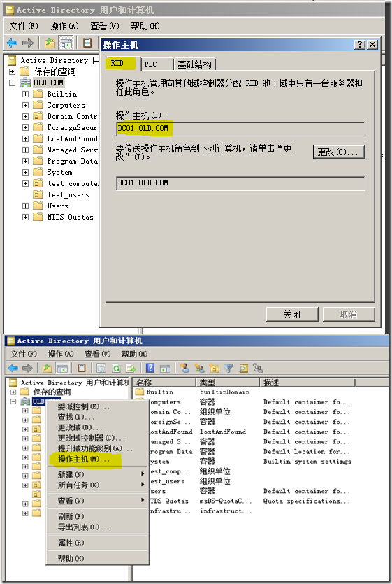The image size is (392, 584).
Task: Expand the NTDS Quotas node in the upper tree
Action: coord(25,217)
